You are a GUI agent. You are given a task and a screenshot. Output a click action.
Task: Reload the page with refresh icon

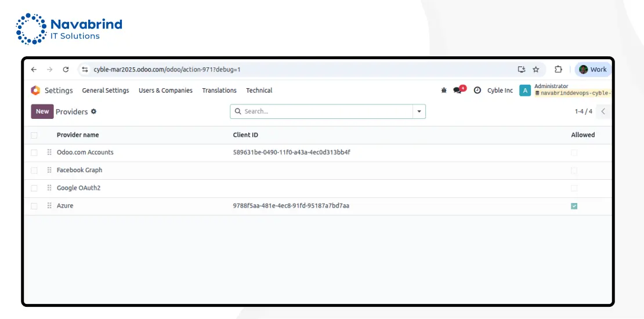click(66, 70)
